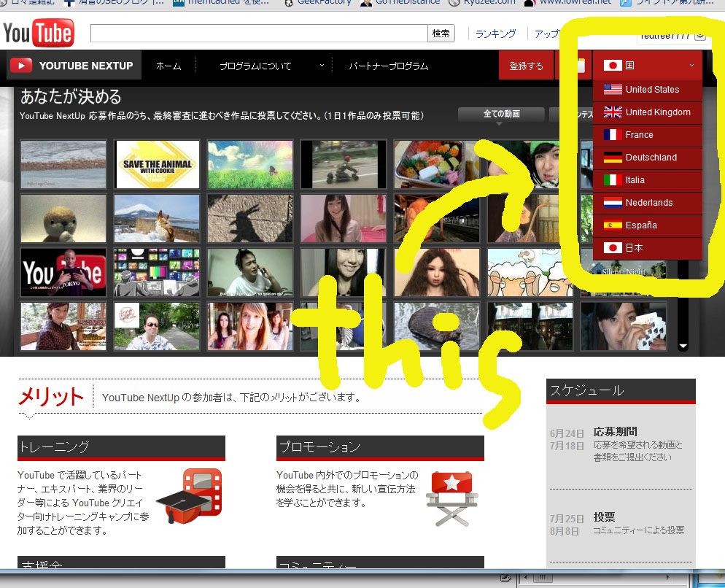Image resolution: width=725 pixels, height=588 pixels.
Task: Open the colorful meadow anime thumbnail
Action: tap(250, 164)
